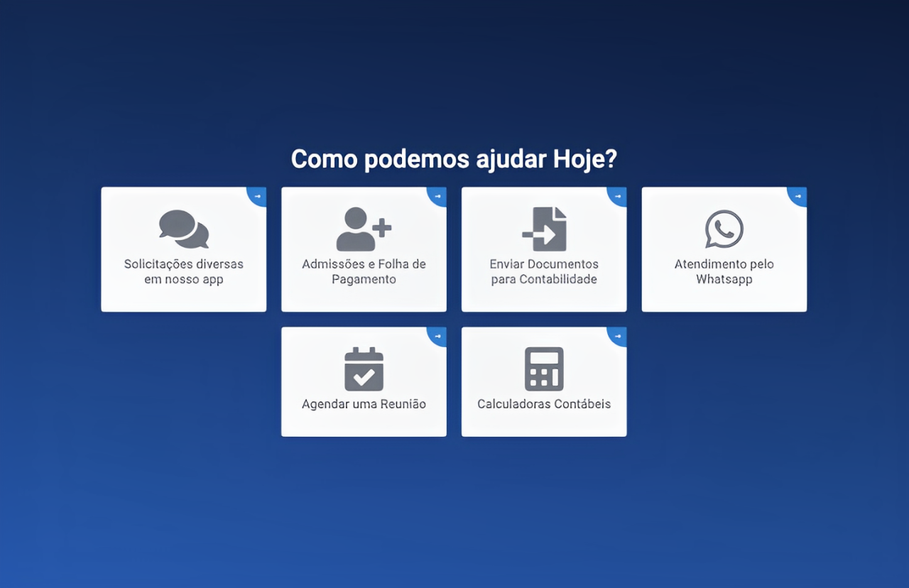Click the corner arrow on Agendar uma Reunião
The width and height of the screenshot is (909, 588).
tap(437, 335)
